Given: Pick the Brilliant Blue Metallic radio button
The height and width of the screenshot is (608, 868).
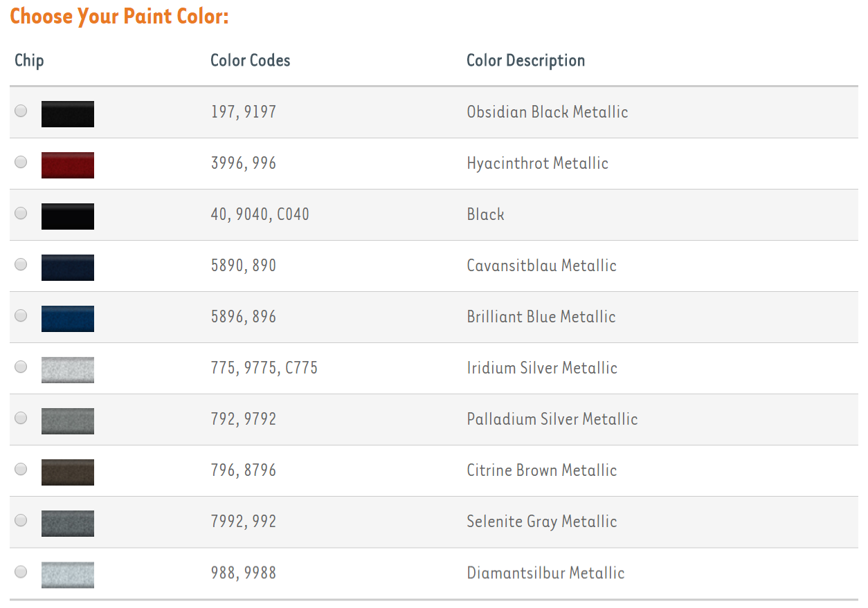Looking at the screenshot, I should click(x=21, y=315).
